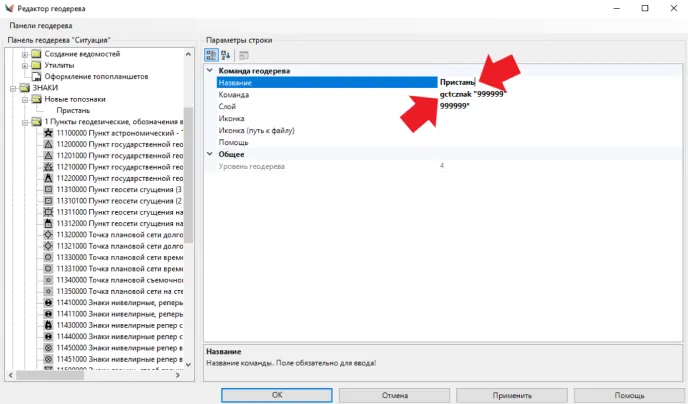Click the Отмена button
This screenshot has height=404, width=688.
pyautogui.click(x=394, y=395)
